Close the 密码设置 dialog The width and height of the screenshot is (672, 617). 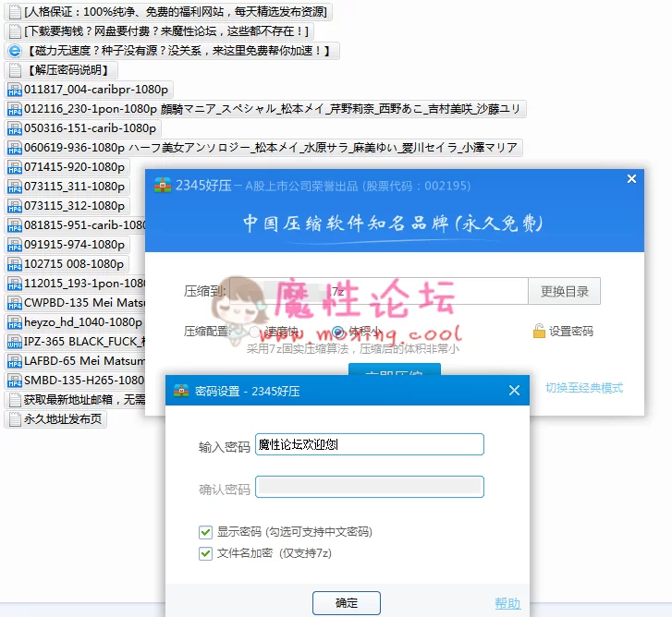click(514, 391)
